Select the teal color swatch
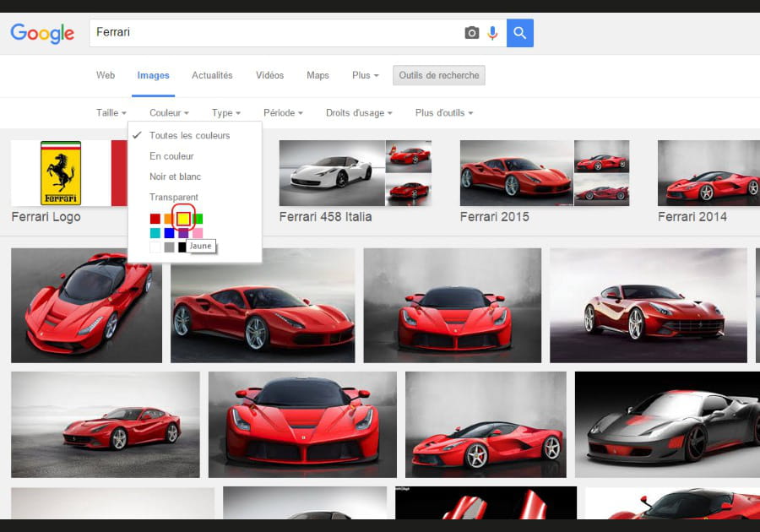This screenshot has height=532, width=760. [155, 233]
